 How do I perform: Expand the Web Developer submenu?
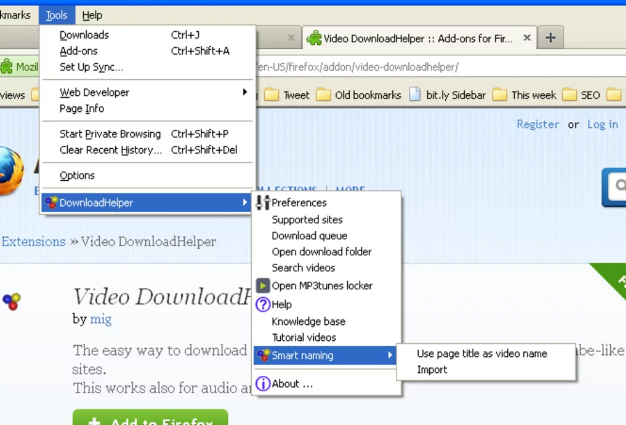pyautogui.click(x=148, y=92)
